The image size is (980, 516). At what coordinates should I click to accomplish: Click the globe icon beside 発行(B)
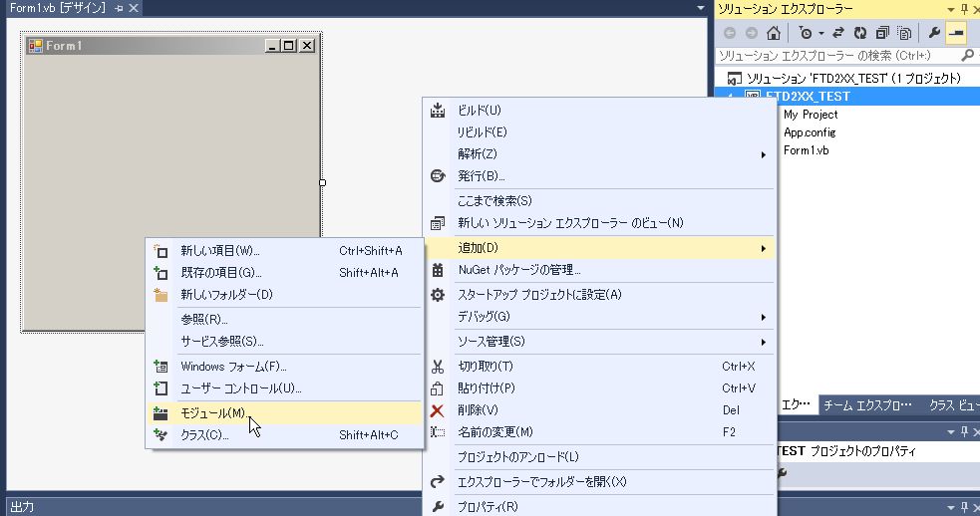438,176
